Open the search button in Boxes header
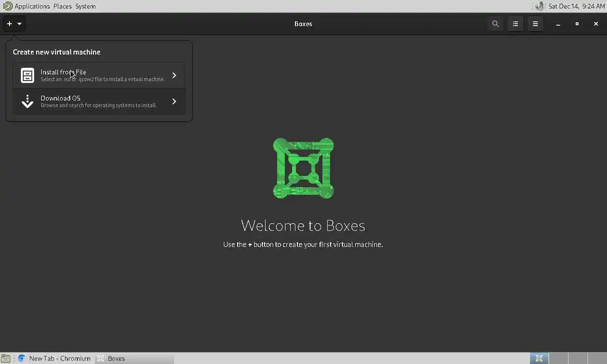This screenshot has width=607, height=364. 496,24
